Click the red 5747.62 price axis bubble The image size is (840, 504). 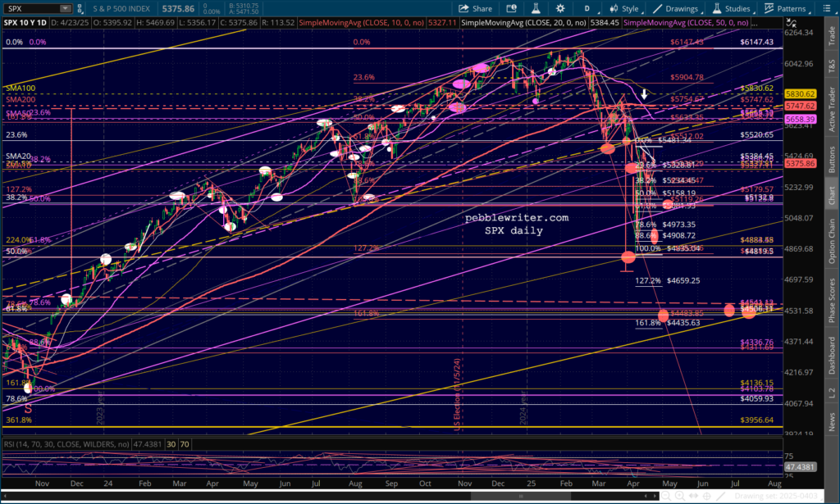[801, 106]
